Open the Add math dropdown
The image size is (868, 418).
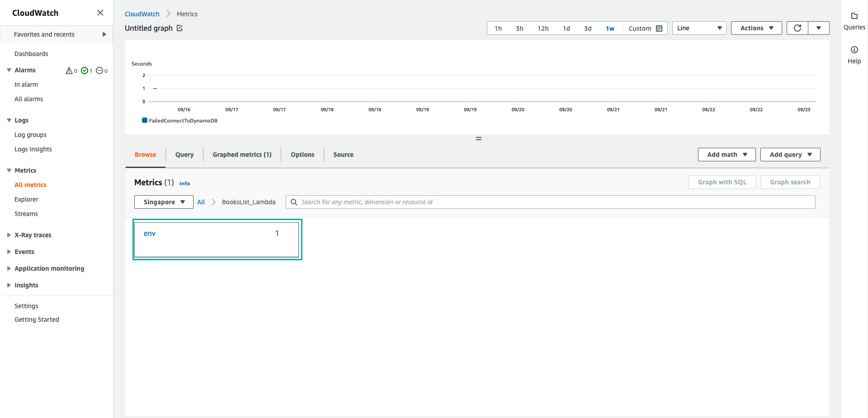click(726, 155)
